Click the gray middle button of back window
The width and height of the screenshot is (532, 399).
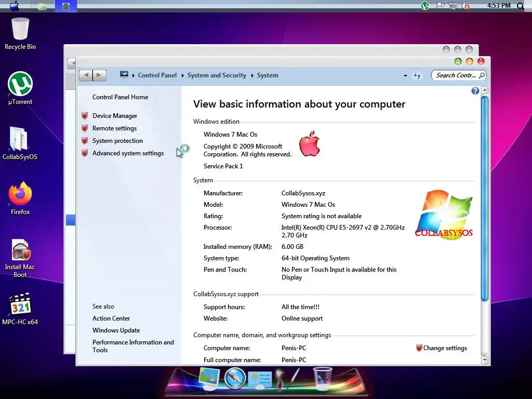457,49
